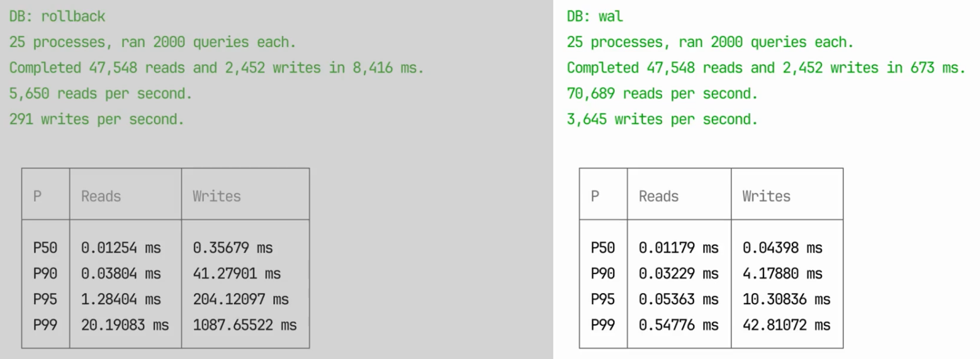Image resolution: width=980 pixels, height=359 pixels.
Task: Click the P95 row label in rollback table
Action: click(x=45, y=299)
